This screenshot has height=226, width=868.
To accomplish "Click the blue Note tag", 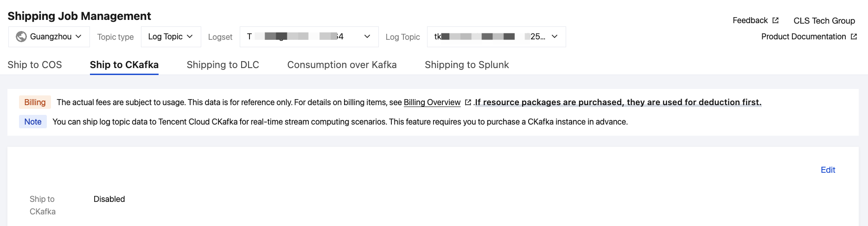I will [x=33, y=122].
